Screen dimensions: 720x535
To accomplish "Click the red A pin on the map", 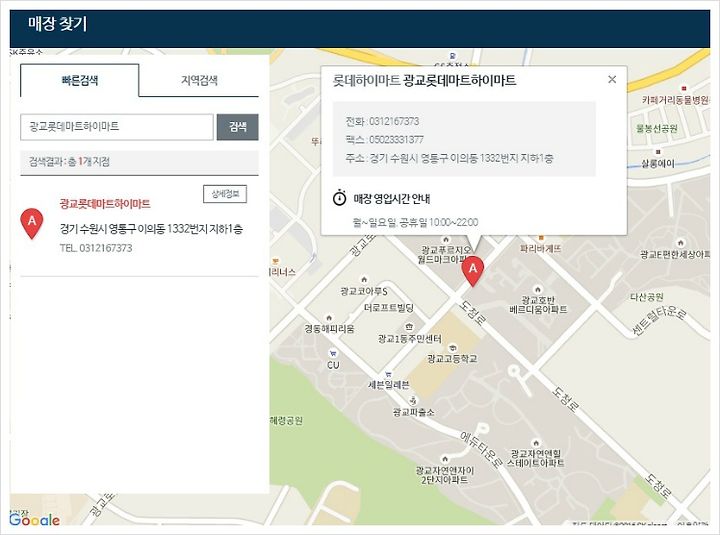I will [x=472, y=271].
